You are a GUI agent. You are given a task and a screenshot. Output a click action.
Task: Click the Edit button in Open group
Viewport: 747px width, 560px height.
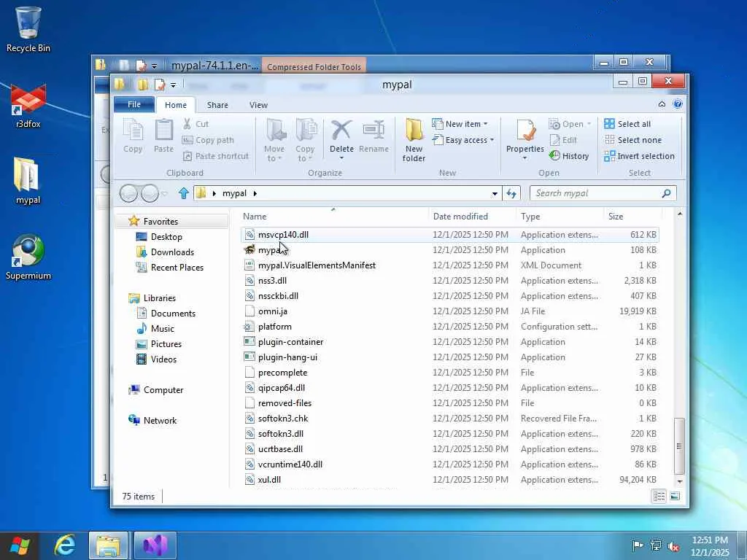tap(563, 140)
